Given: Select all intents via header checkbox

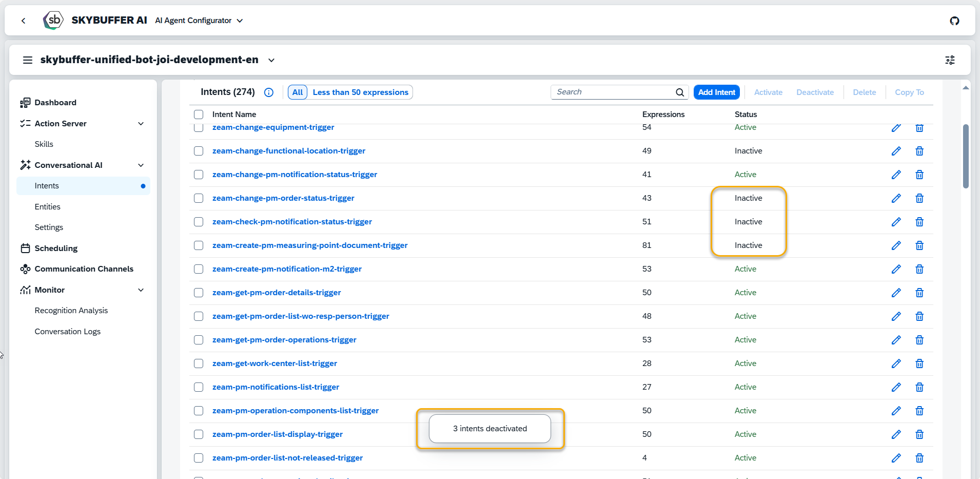Looking at the screenshot, I should 199,114.
